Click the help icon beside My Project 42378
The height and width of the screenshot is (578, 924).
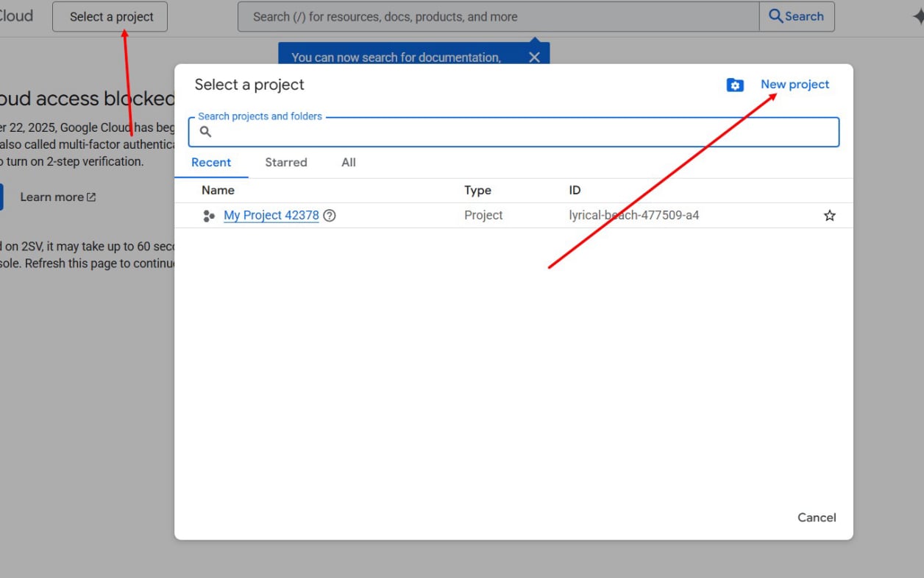[x=330, y=216]
